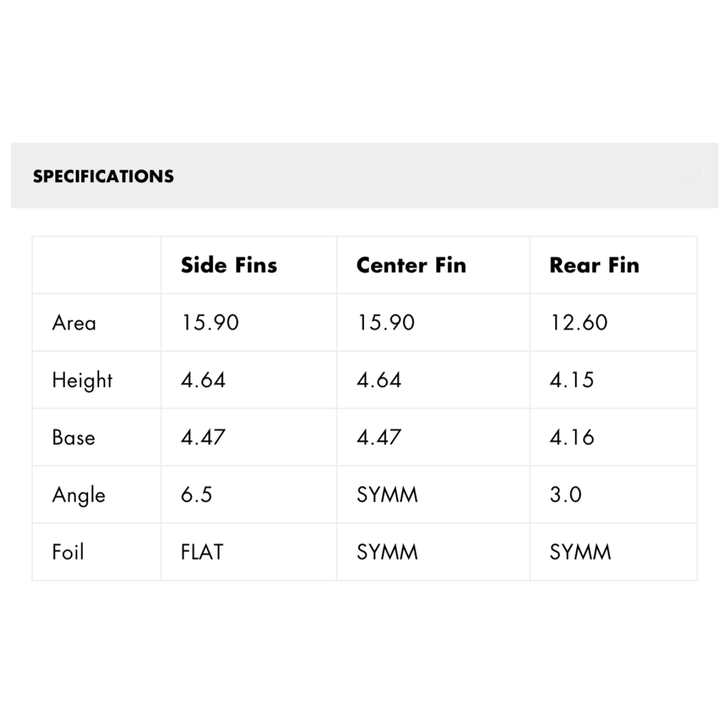Click the SYMM foil value under Center Fin

pos(386,551)
